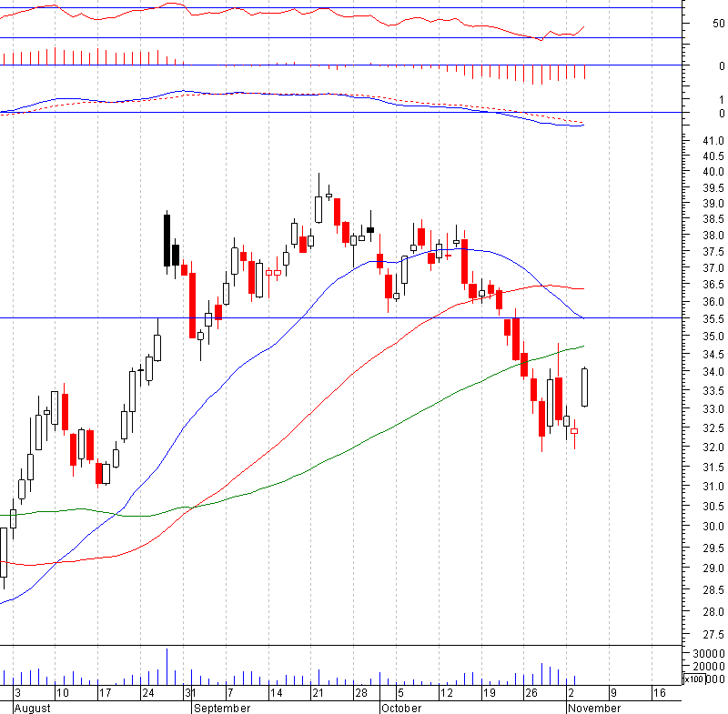
Task: Click the date label 19 on time axis
Action: [489, 693]
